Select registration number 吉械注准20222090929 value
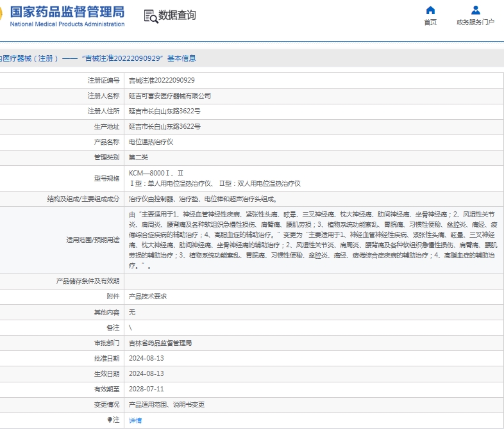The height and width of the screenshot is (433, 504). tap(162, 80)
